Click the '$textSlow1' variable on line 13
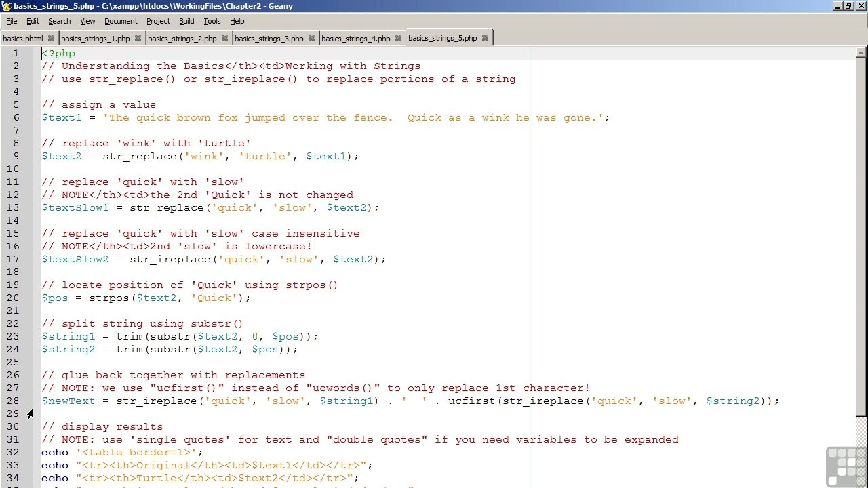 (75, 208)
